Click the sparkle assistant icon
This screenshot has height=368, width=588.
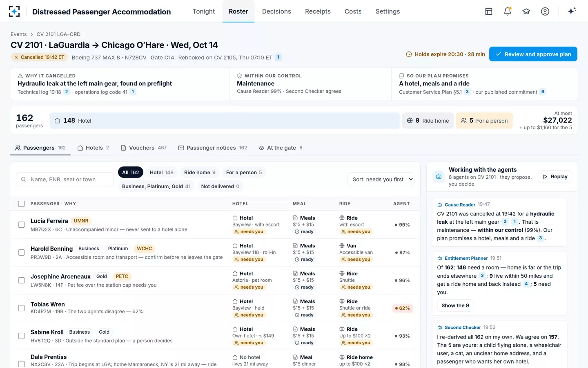(572, 11)
